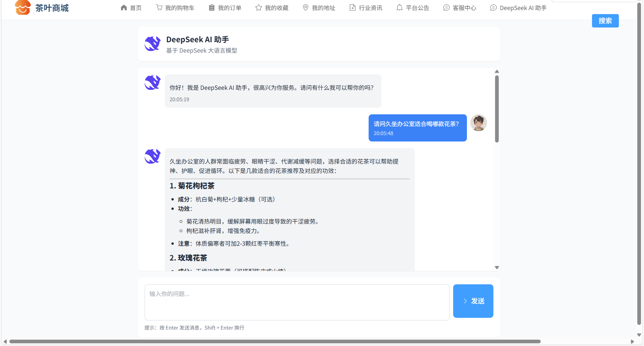Click the bell icon for 平台公告
Image resolution: width=644 pixels, height=346 pixels.
pos(399,8)
